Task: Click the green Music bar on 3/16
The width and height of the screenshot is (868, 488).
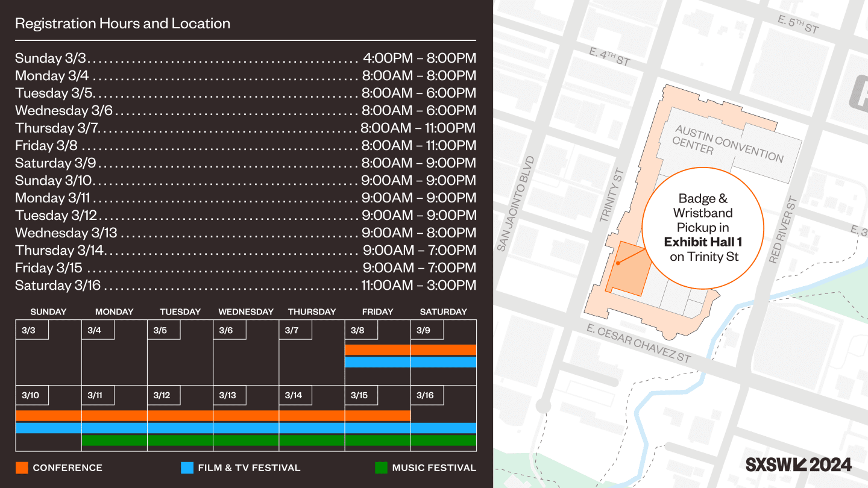Action: (444, 440)
